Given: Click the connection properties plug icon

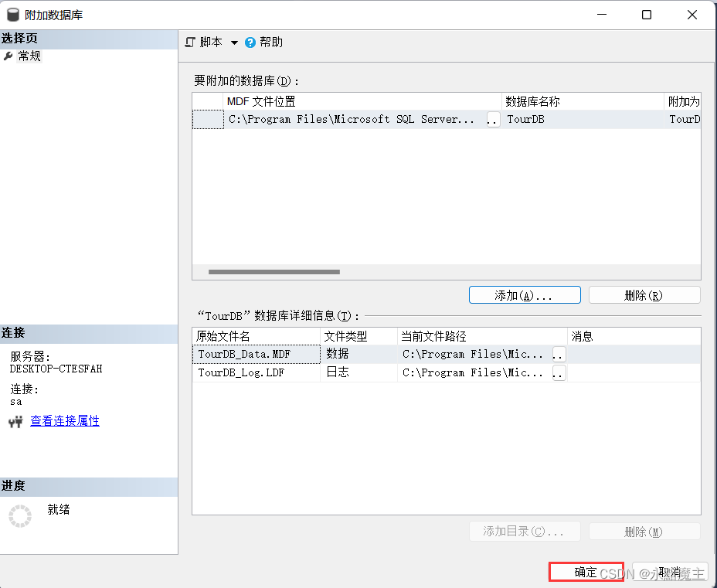Looking at the screenshot, I should pyautogui.click(x=15, y=421).
